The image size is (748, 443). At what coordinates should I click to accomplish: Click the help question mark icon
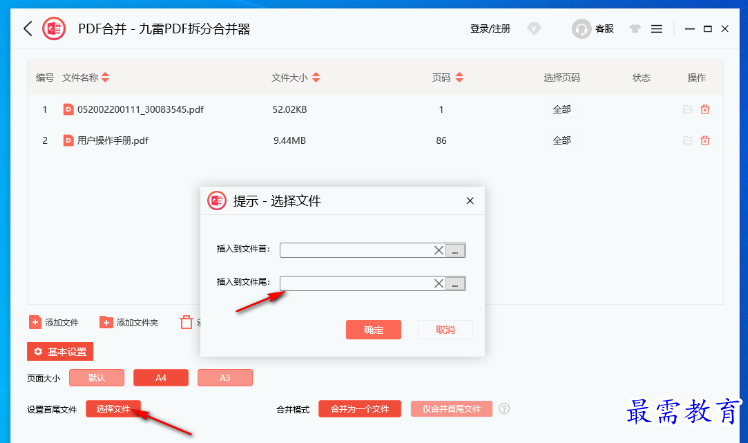tap(504, 409)
